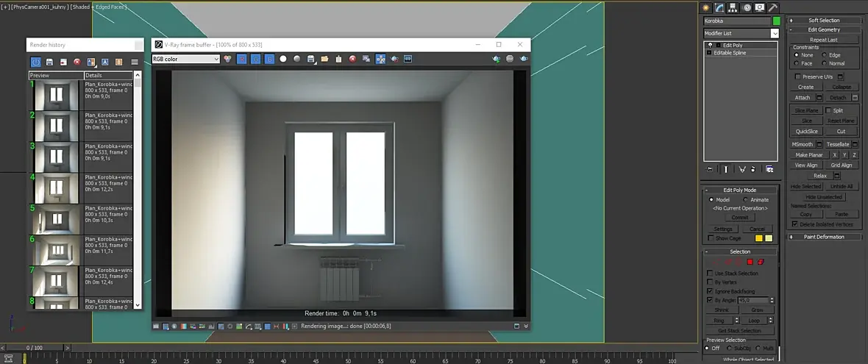Collapse the Edit Geometry rollout
This screenshot has height=364, width=868.
[824, 30]
